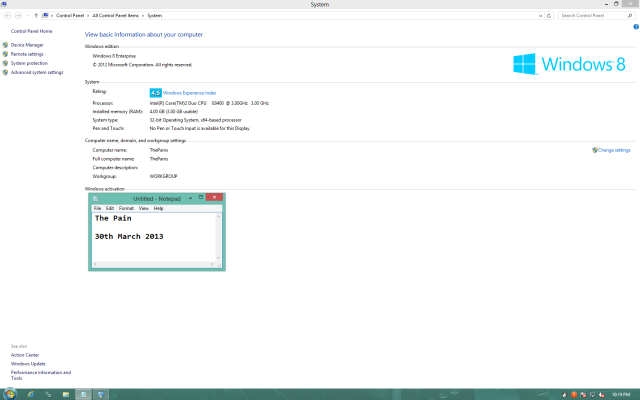
Task: Click Notepad vertical scrollbar up arrow
Action: [218, 216]
